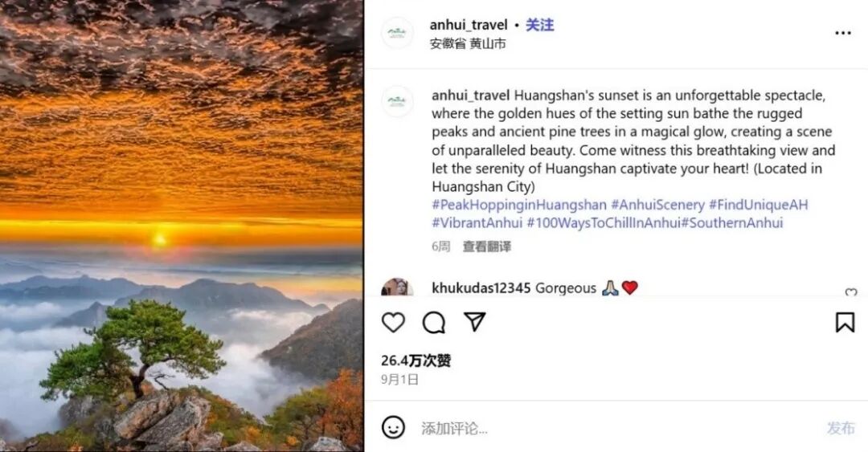Follow the account via the 关注 button
Image resolution: width=868 pixels, height=452 pixels.
tap(539, 25)
